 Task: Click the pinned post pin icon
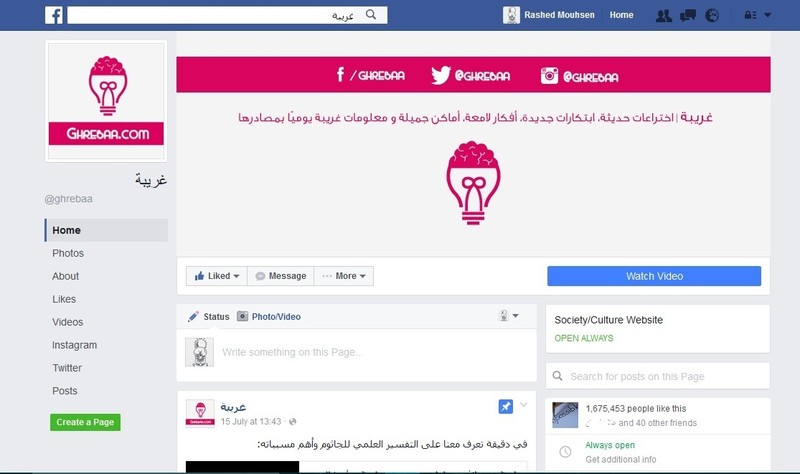click(506, 407)
